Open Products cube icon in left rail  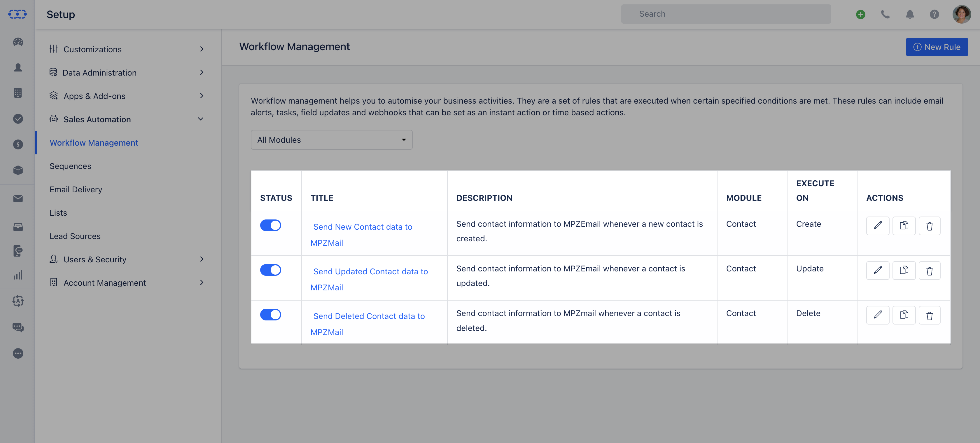(18, 170)
